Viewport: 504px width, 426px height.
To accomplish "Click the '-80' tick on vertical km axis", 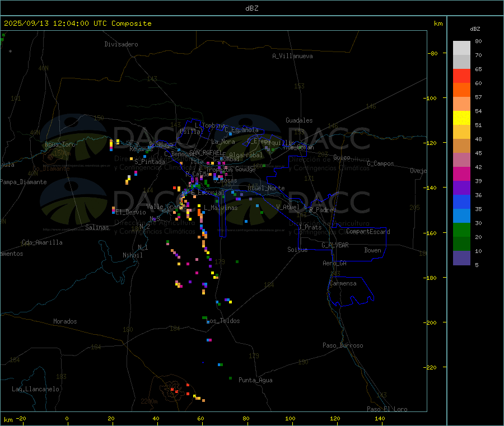I will [433, 53].
